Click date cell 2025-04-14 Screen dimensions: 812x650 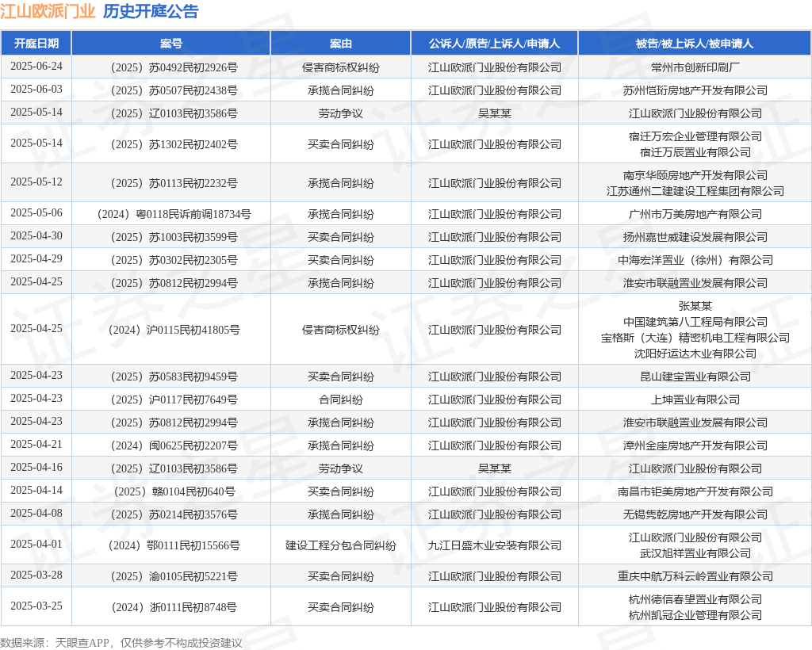tap(36, 490)
